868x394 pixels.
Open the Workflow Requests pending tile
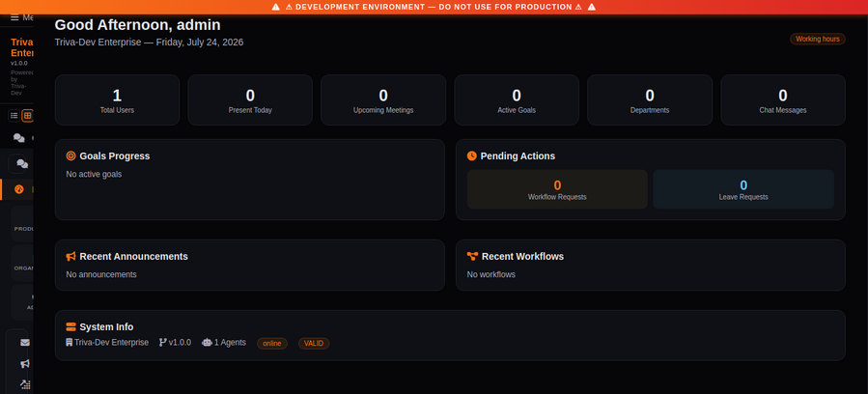[557, 189]
